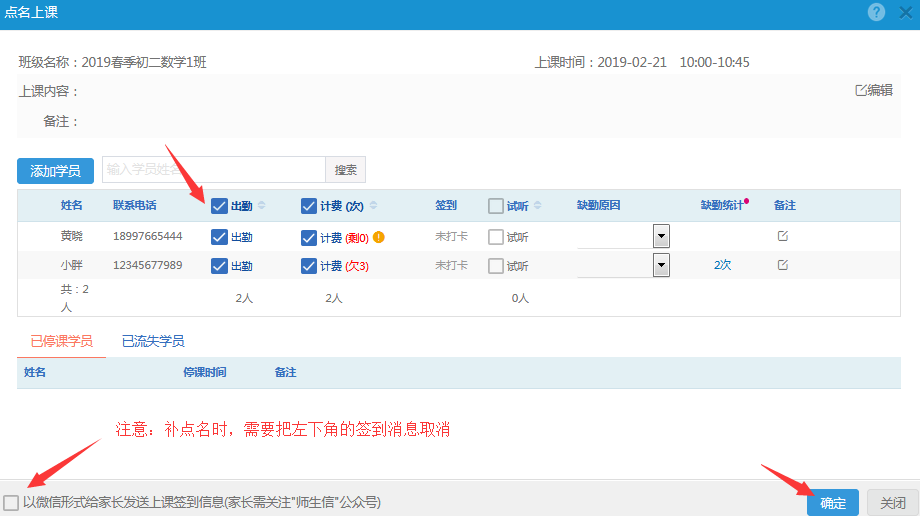Screen dimensions: 920x516
Task: Click the 签到 column header
Action: 446,205
